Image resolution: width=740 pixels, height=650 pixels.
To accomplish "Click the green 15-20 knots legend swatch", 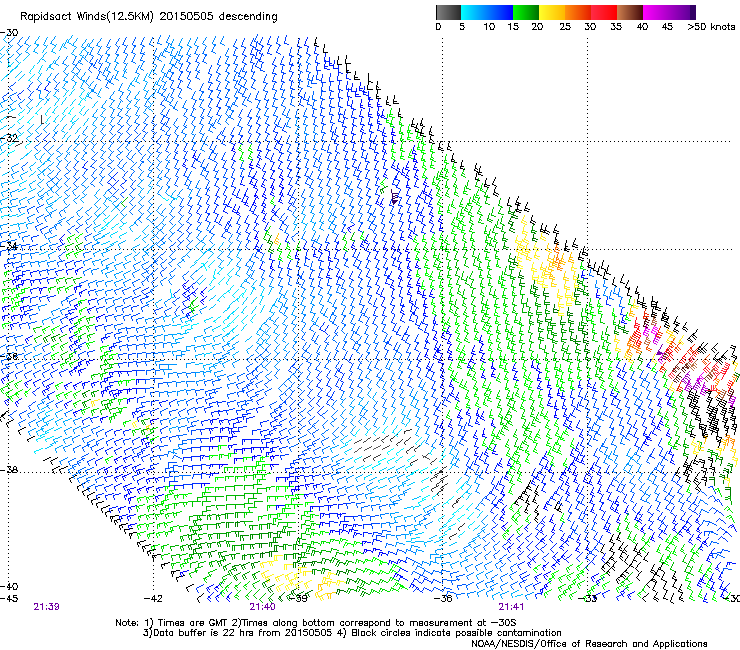I will 526,12.
